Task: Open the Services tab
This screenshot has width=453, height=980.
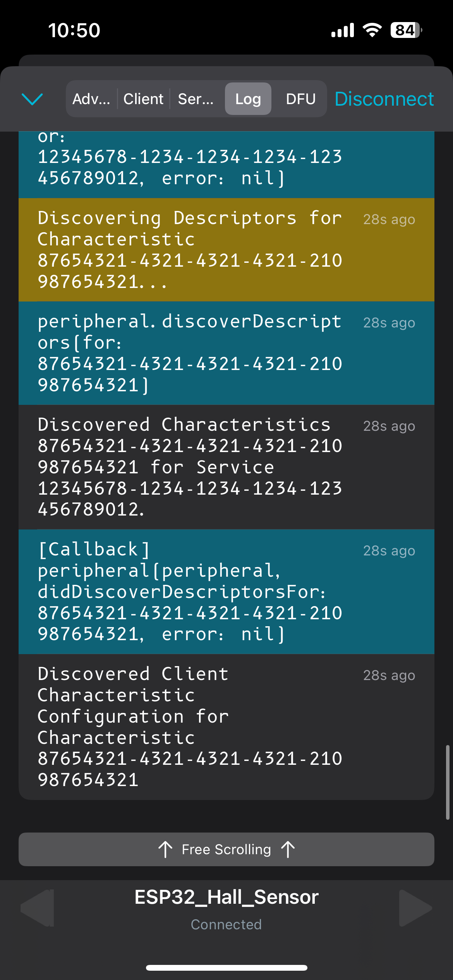Action: pyautogui.click(x=196, y=99)
